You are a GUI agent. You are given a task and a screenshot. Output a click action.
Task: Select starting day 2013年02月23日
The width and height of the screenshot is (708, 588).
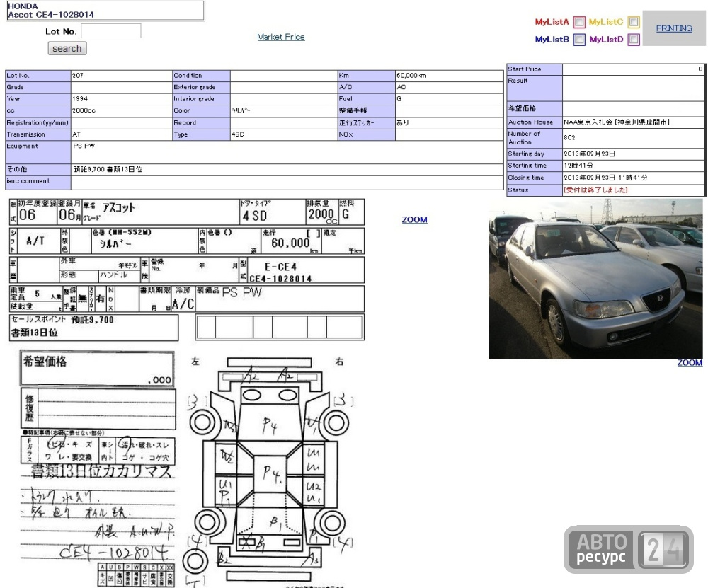coord(589,154)
